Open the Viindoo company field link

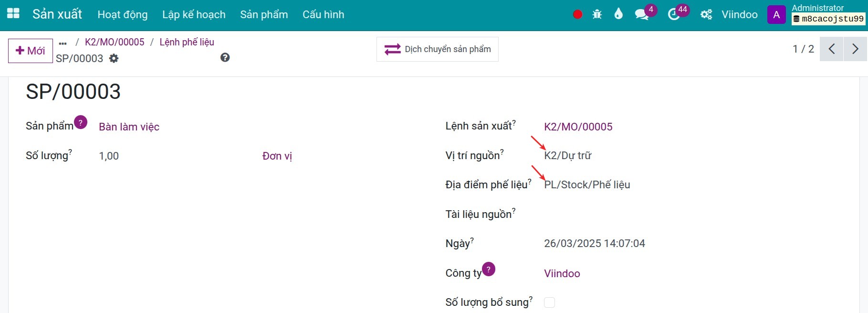[562, 273]
